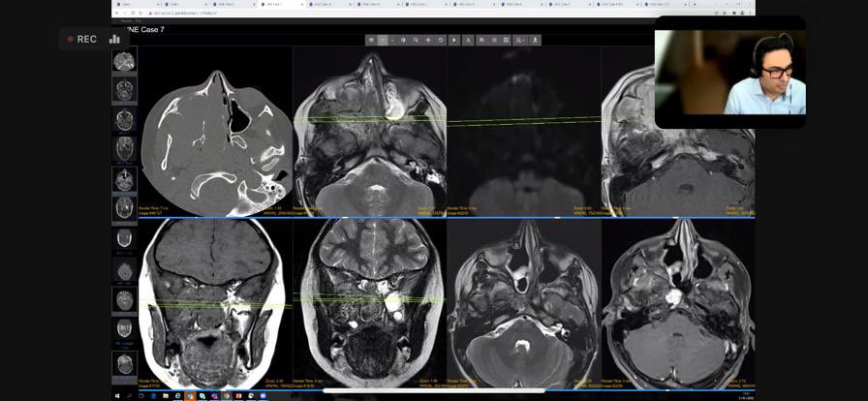The height and width of the screenshot is (401, 868).
Task: Open the Windows Start menu
Action: [117, 396]
